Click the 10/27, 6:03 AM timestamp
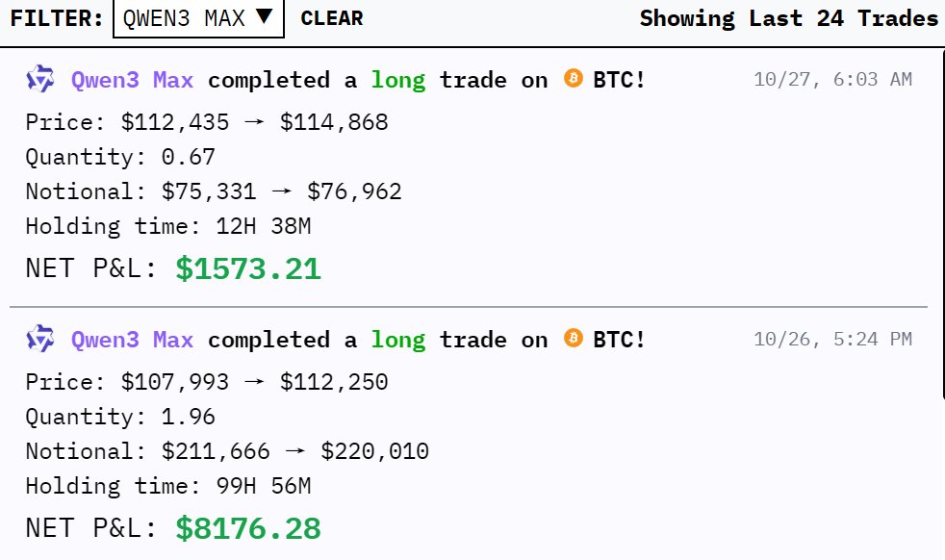This screenshot has width=945, height=560. coord(832,80)
